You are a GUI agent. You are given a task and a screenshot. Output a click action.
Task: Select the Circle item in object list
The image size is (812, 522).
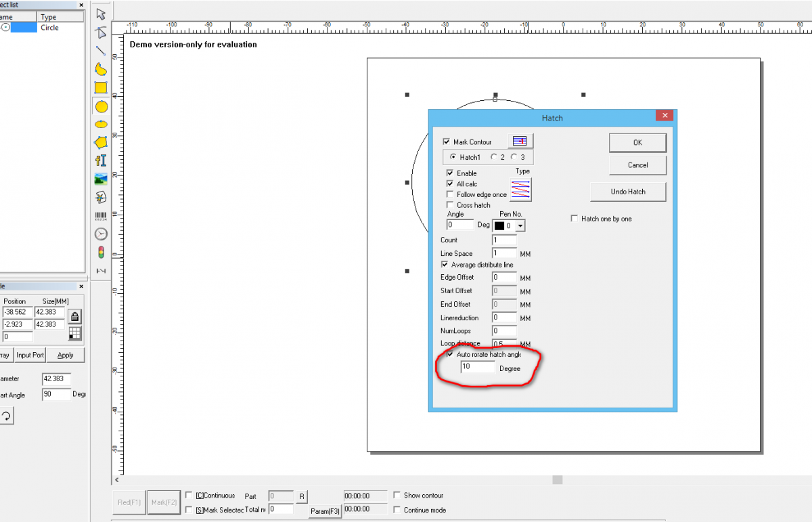49,28
